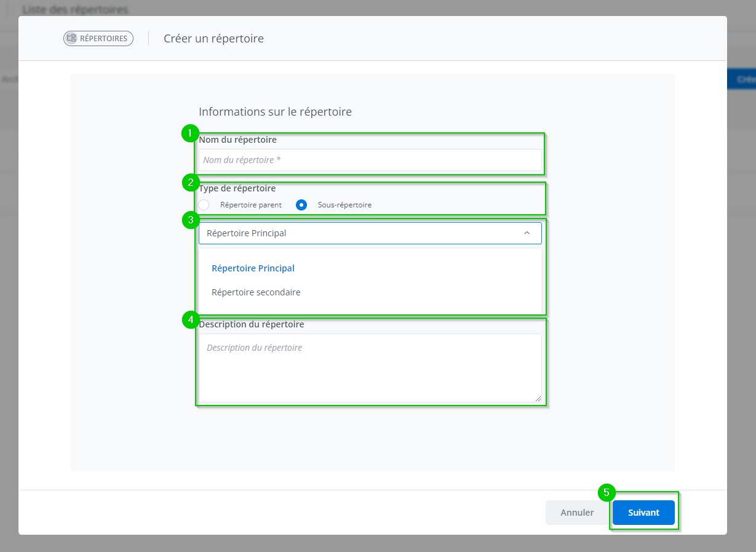Click the green annotation marker numbered 2
The height and width of the screenshot is (552, 756).
[x=191, y=182]
